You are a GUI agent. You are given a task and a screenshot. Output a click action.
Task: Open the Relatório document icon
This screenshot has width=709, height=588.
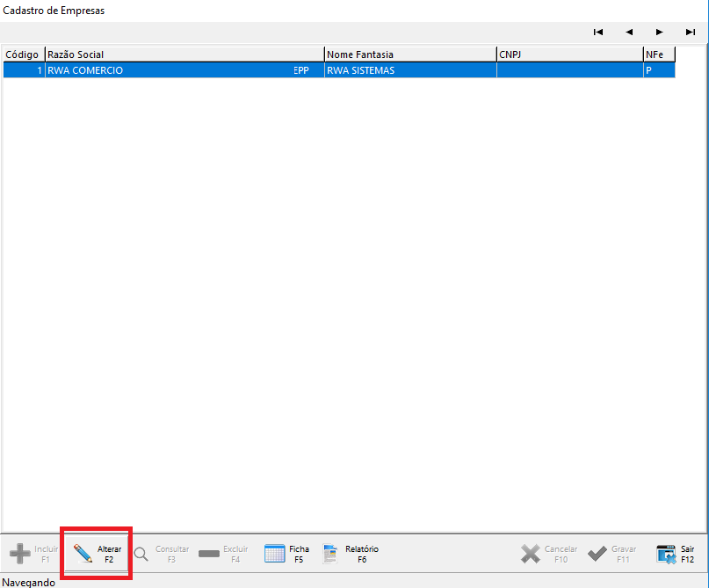pos(330,554)
